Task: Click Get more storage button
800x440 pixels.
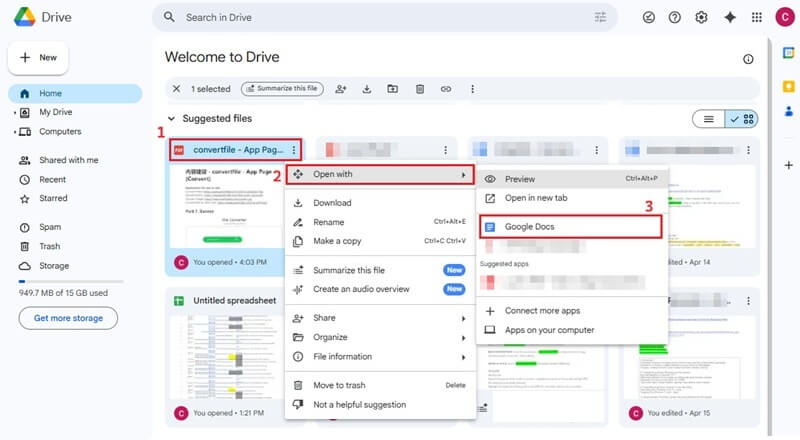Action: (68, 318)
